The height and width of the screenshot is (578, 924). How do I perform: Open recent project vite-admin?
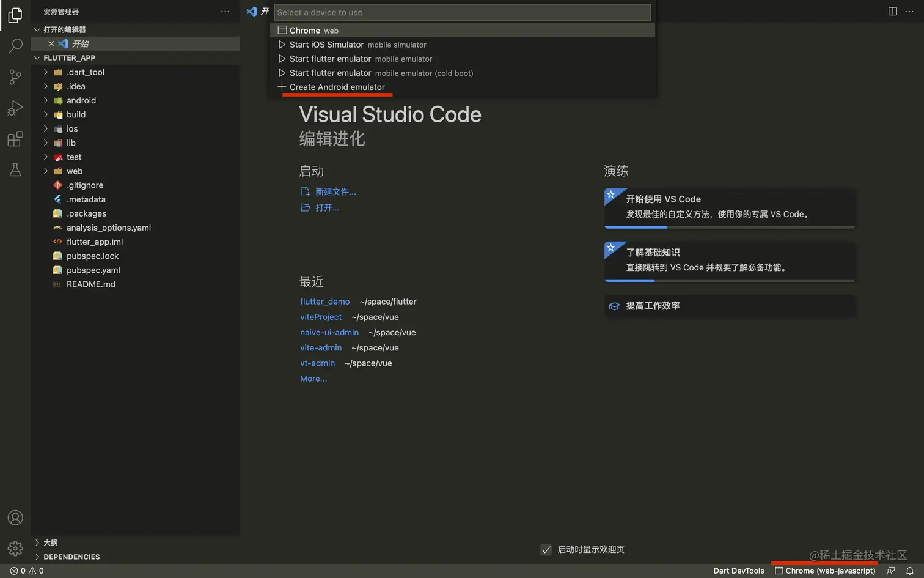click(x=321, y=348)
